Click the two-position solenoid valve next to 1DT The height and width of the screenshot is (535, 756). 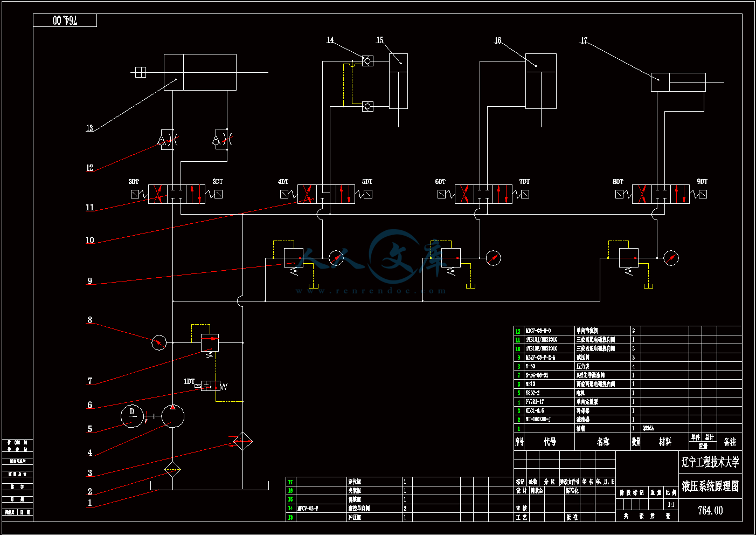tap(211, 386)
